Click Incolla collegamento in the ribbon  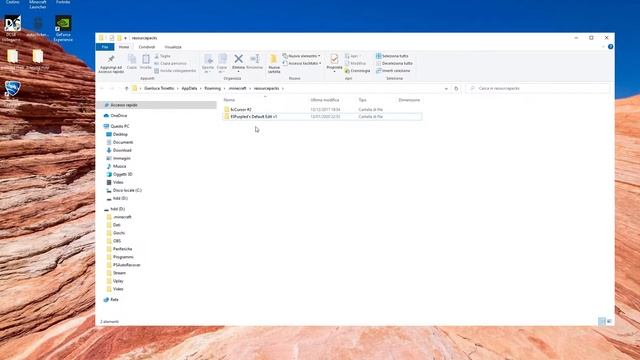tap(175, 71)
